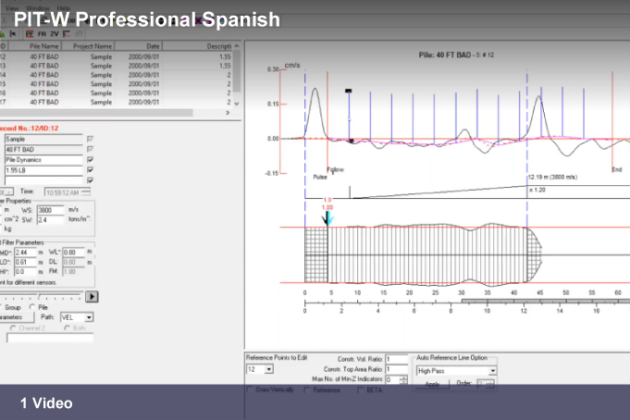Click the Order stepper
Viewport: 630px width, 420px height.
pyautogui.click(x=489, y=384)
